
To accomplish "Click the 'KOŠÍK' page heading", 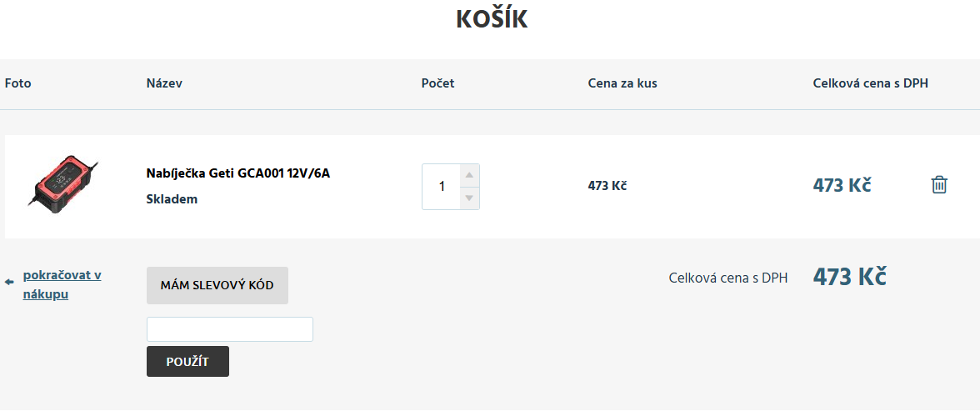I will pyautogui.click(x=492, y=20).
